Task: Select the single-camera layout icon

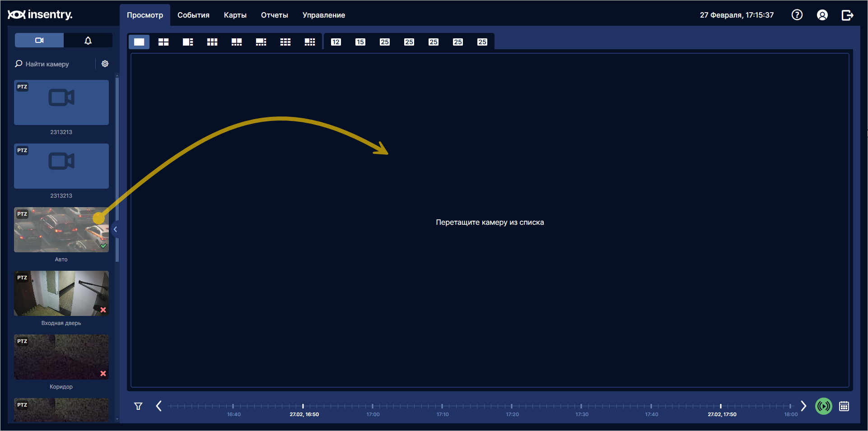Action: pos(139,42)
